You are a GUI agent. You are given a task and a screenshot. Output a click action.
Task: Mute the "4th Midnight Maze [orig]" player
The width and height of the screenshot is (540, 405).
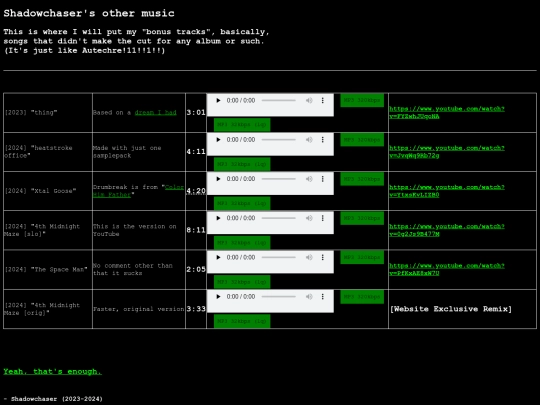tap(309, 297)
